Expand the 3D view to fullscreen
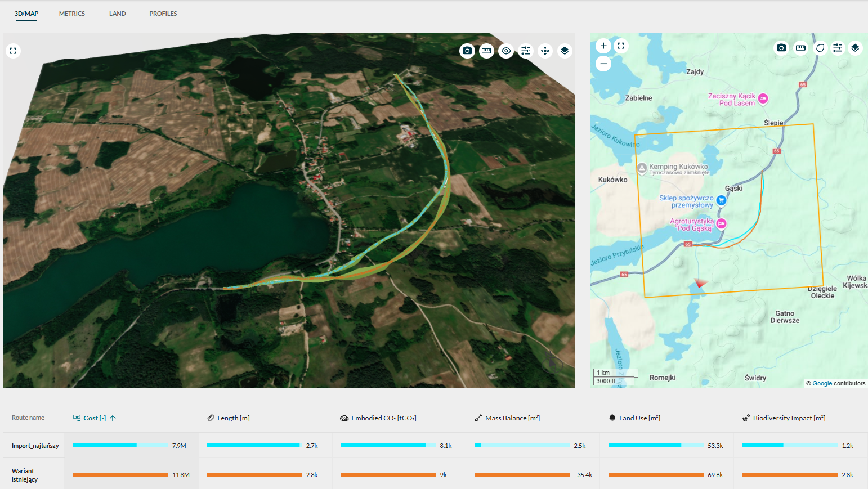868x489 pixels. pyautogui.click(x=14, y=51)
